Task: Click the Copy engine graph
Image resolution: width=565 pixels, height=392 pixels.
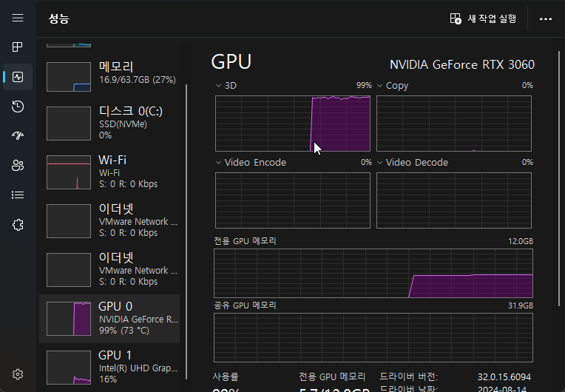Action: [x=454, y=124]
